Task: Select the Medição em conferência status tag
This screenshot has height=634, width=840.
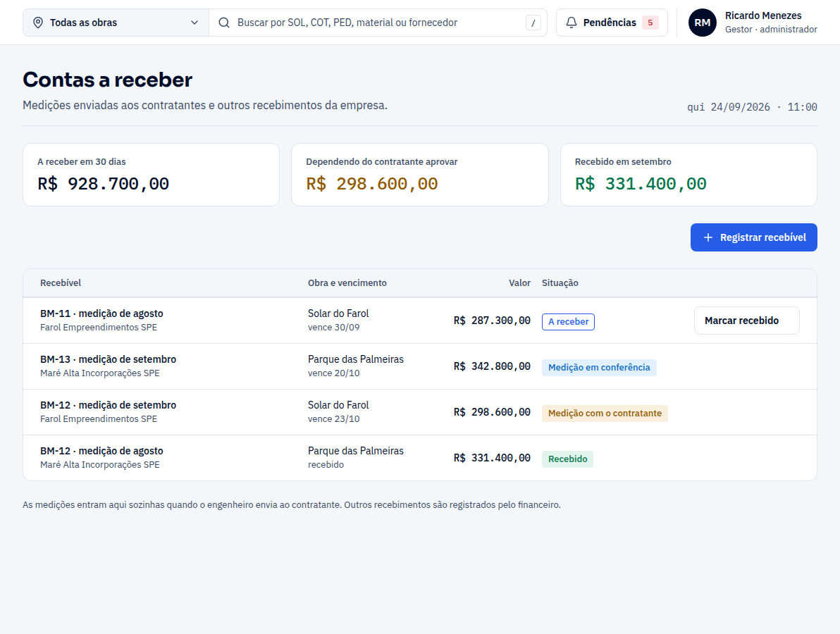Action: (599, 367)
